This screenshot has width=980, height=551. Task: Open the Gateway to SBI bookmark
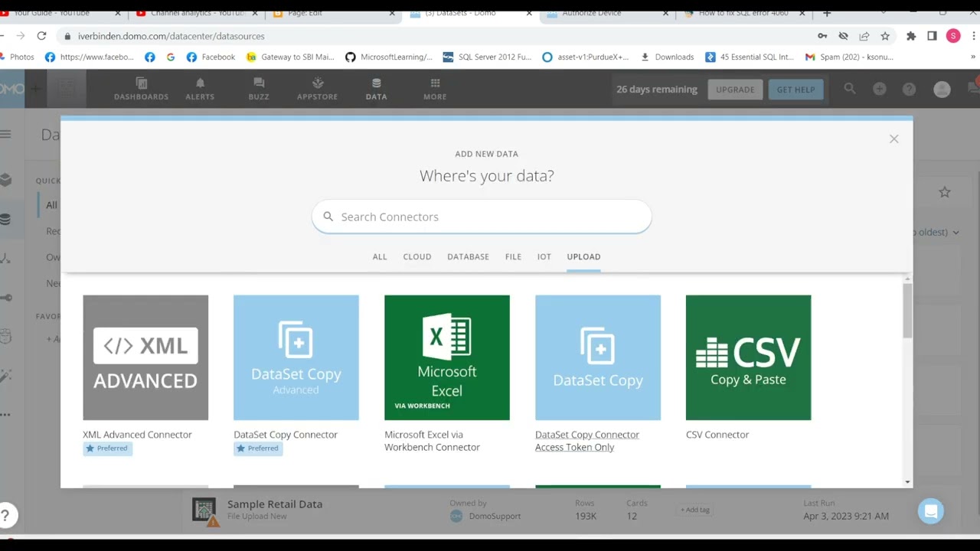[290, 57]
